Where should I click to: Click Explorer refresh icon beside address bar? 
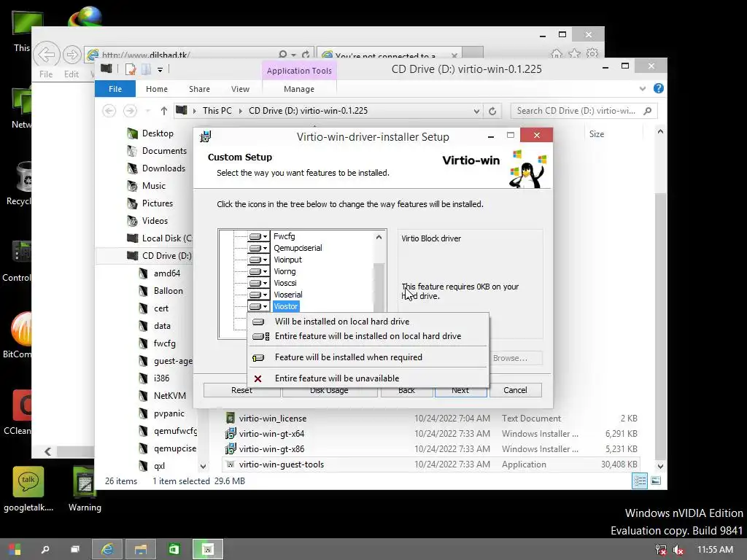[492, 111]
